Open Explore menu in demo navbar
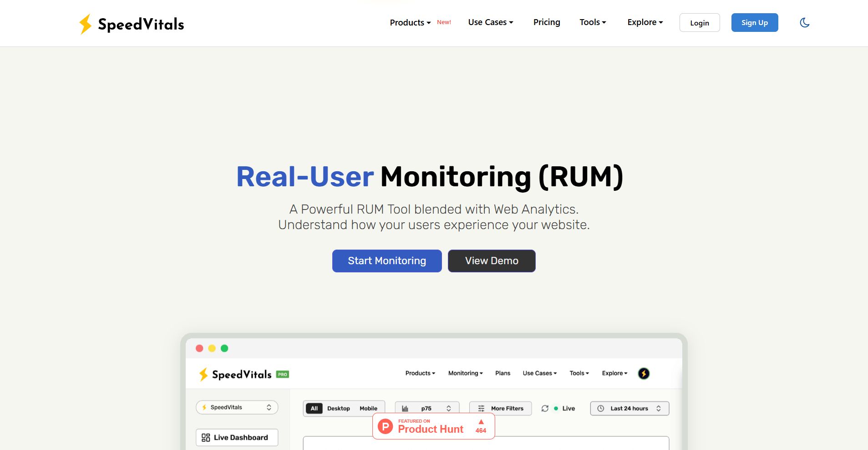Screen dimensions: 868x450 (x=614, y=373)
